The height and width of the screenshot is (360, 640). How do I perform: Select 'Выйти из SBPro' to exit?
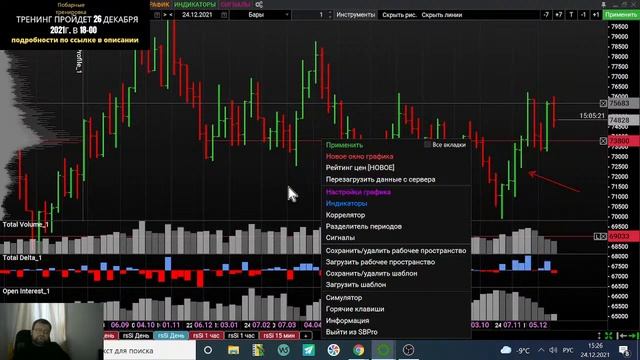tap(351, 332)
